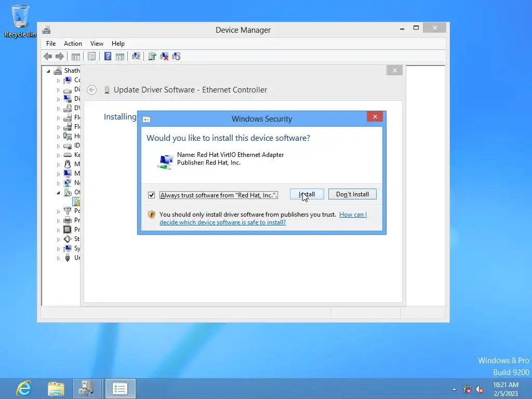Expand the Computer (Co) tree node arrow

pos(58,81)
